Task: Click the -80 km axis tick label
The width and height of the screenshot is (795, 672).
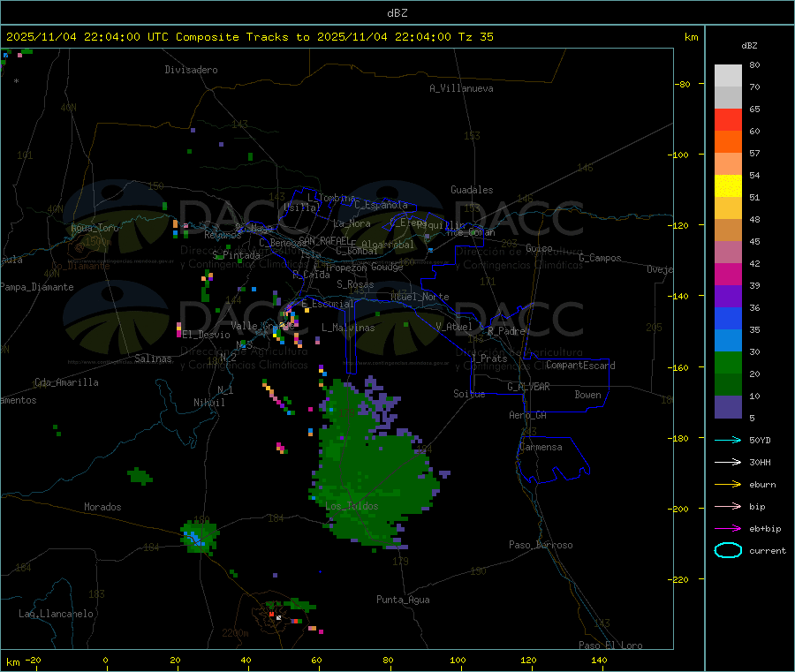Action: coord(682,84)
